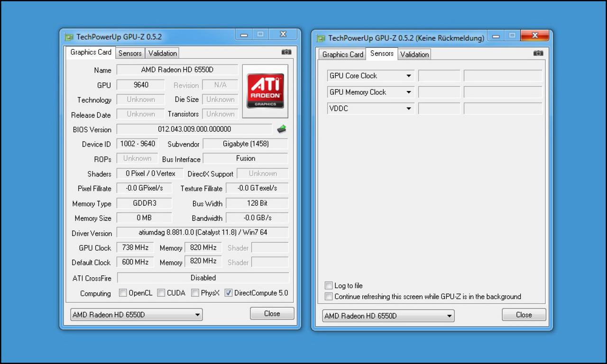Minimize the left GPU-Z window
Image resolution: width=607 pixels, height=364 pixels.
pos(244,34)
